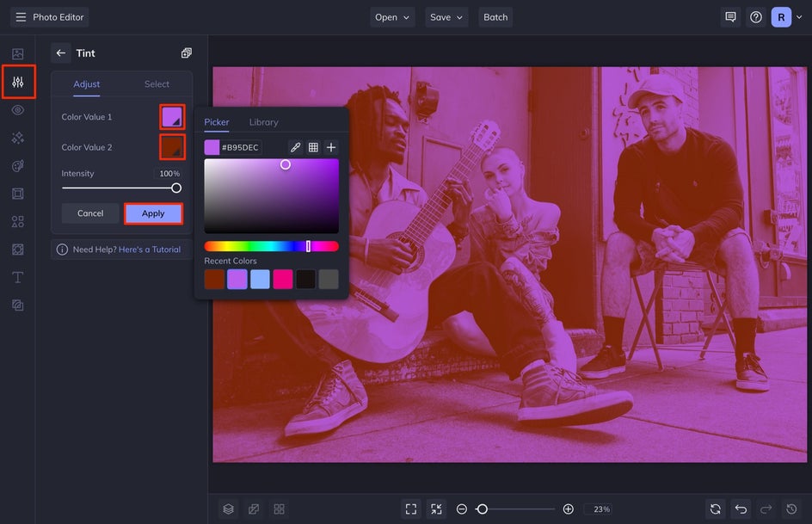The height and width of the screenshot is (524, 812).
Task: Click the back arrow next to Tint
Action: [x=60, y=53]
